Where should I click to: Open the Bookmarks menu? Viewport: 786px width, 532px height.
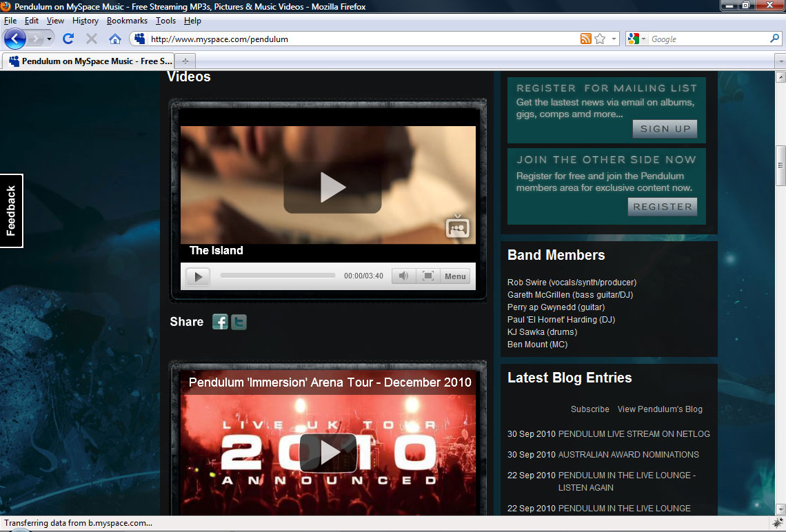(x=127, y=21)
